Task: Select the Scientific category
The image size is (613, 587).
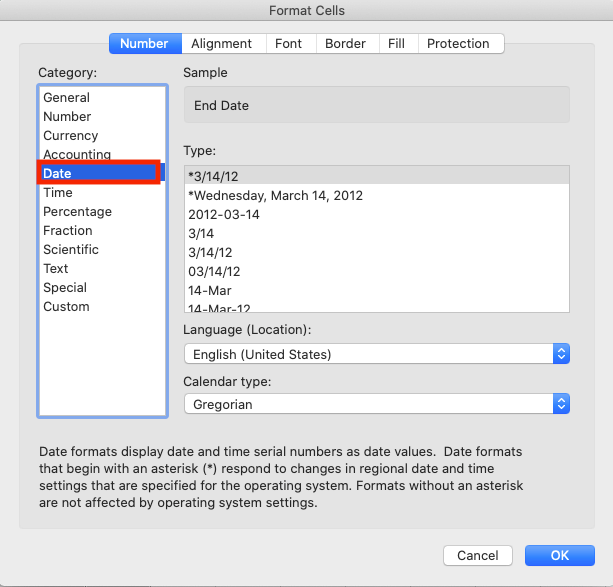Action: (x=71, y=250)
